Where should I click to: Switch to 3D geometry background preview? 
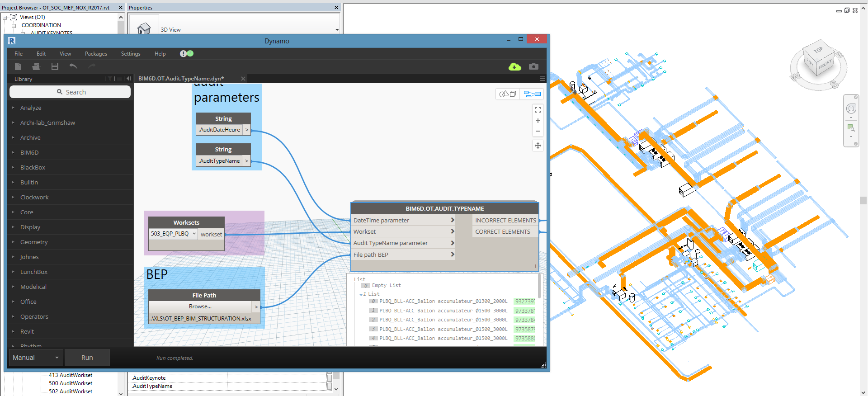[x=508, y=94]
